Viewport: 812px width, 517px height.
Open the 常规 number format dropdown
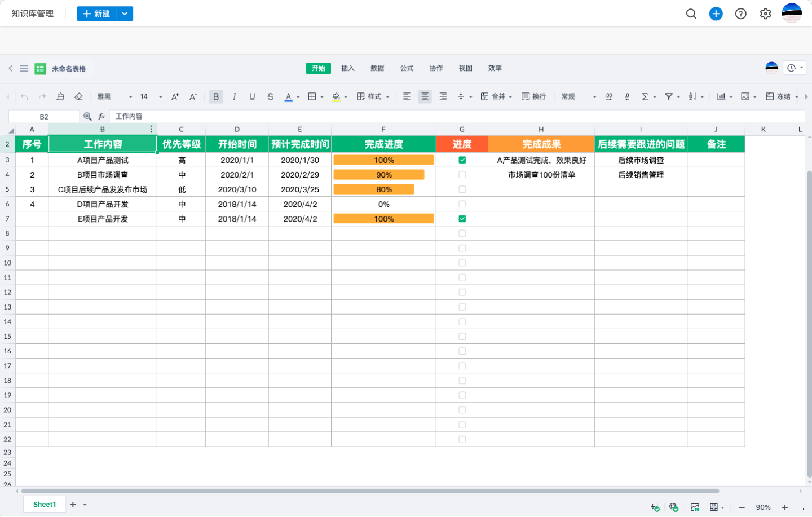(574, 96)
